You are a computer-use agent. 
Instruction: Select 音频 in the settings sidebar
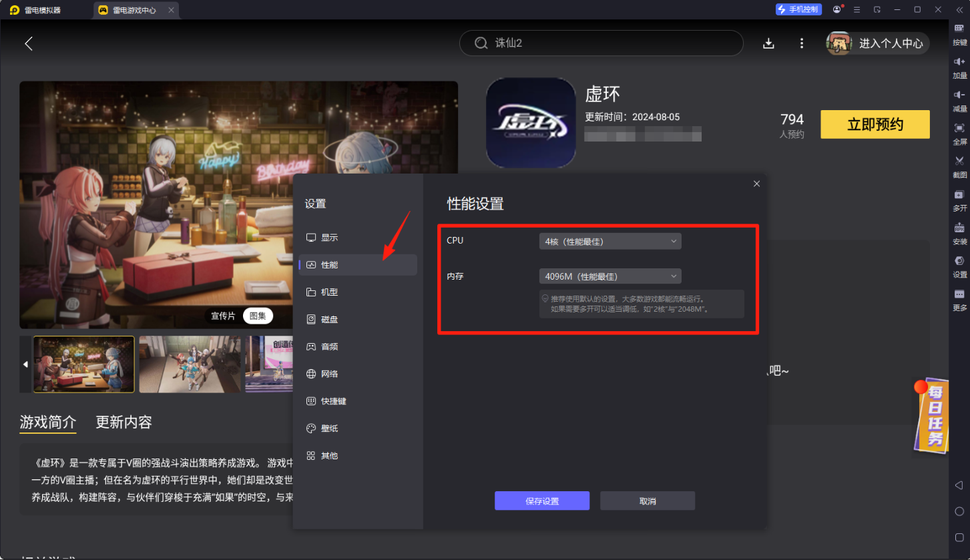pos(358,347)
